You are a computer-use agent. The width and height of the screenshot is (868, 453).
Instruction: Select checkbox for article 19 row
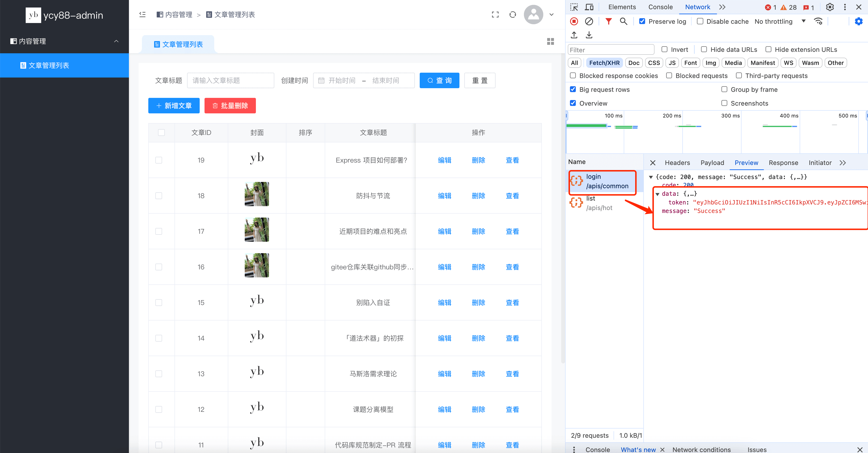point(159,160)
